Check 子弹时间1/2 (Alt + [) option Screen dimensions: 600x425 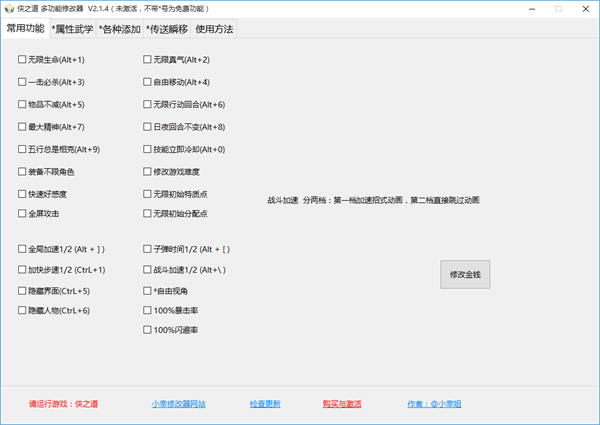147,249
